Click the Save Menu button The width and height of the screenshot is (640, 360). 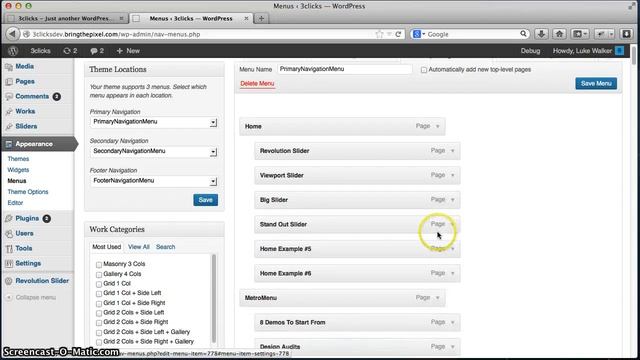pos(596,83)
